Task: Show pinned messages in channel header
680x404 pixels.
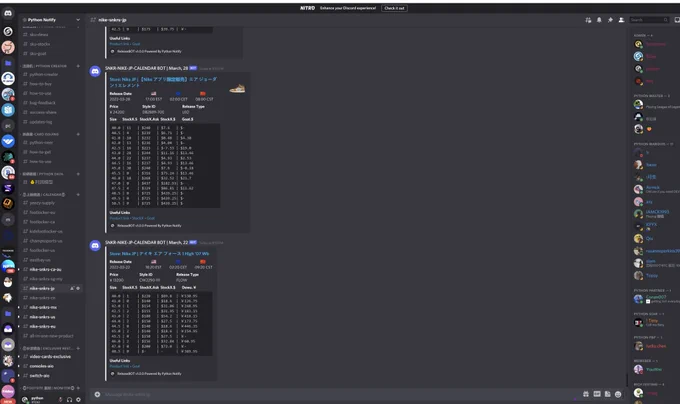Action: 610,20
